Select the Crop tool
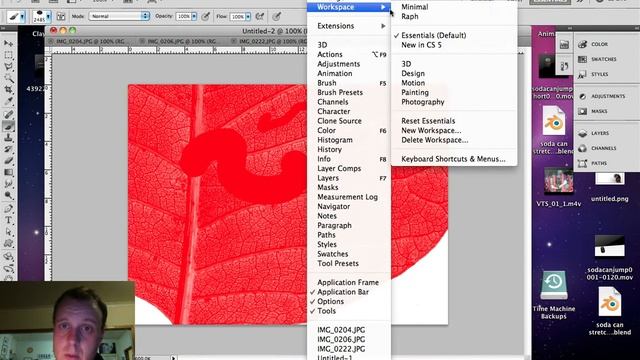 pos(8,89)
